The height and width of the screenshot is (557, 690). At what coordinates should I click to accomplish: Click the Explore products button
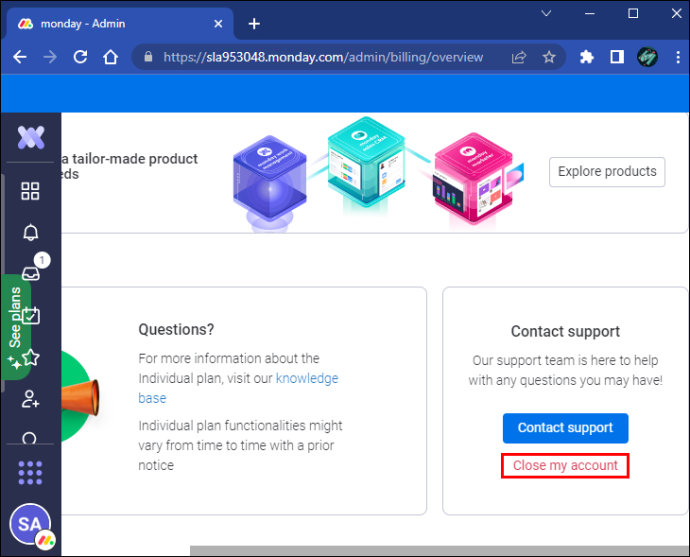[x=607, y=172]
